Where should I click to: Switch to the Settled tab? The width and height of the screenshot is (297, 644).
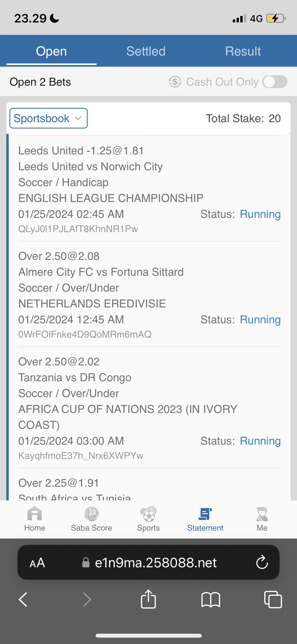[x=146, y=51]
